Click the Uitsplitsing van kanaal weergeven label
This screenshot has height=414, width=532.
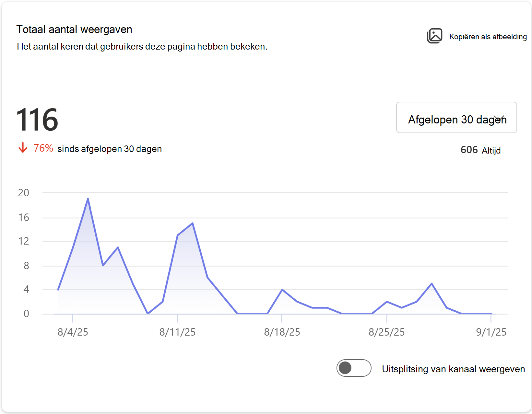[x=453, y=369]
